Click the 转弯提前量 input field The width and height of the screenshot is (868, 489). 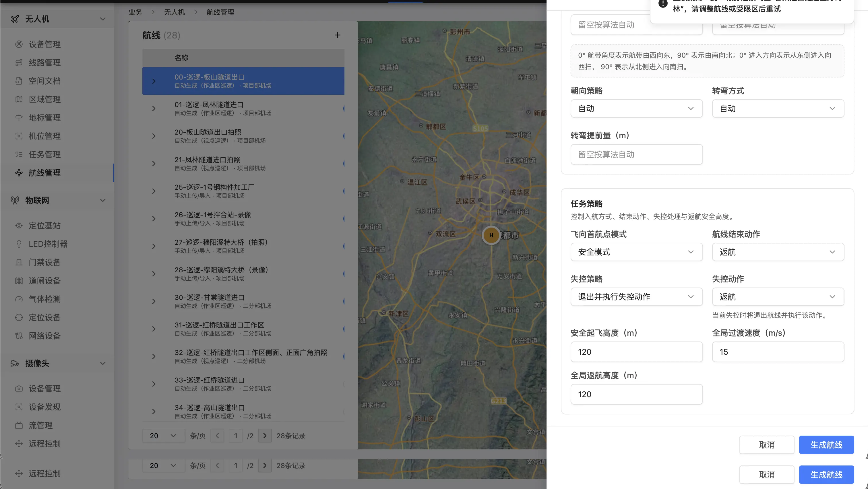point(636,154)
